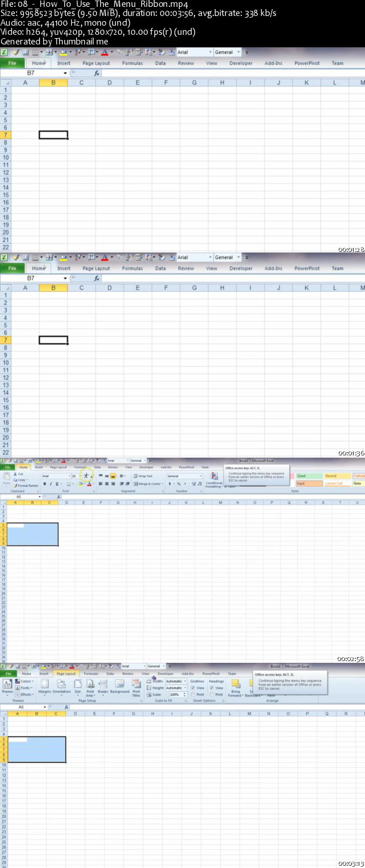
Task: Click row header 15 in the 00:01:28 frame
Action: pos(6,195)
